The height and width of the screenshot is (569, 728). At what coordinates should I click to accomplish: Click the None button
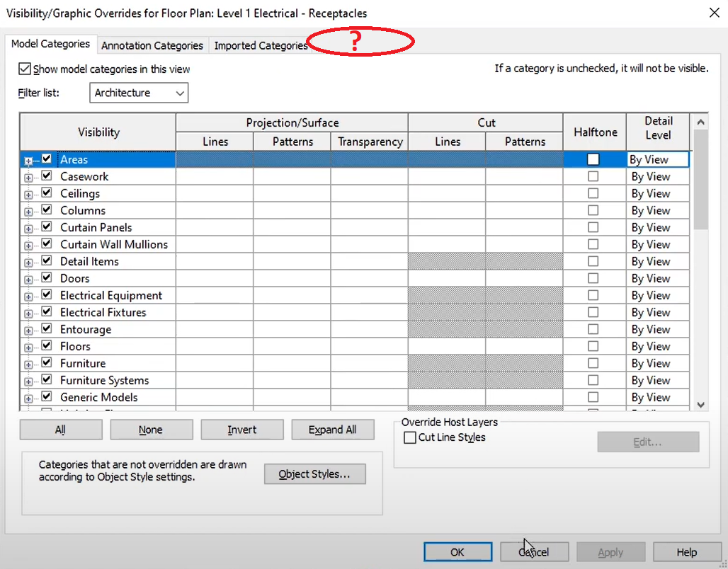(x=152, y=430)
